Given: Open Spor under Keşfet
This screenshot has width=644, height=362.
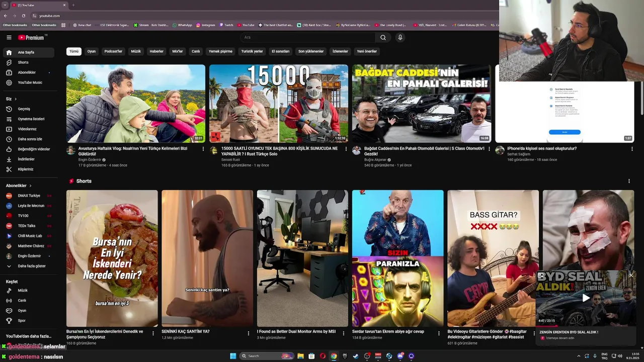Looking at the screenshot, I should pos(29,321).
